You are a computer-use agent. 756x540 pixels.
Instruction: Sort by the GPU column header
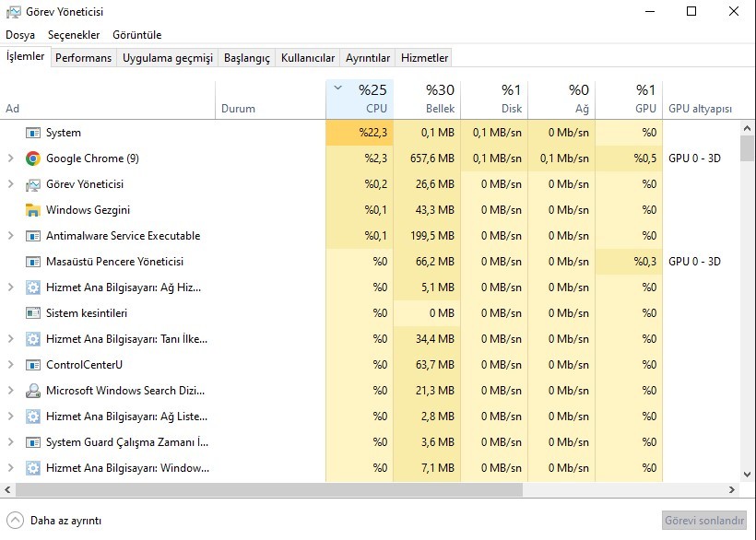[629, 100]
